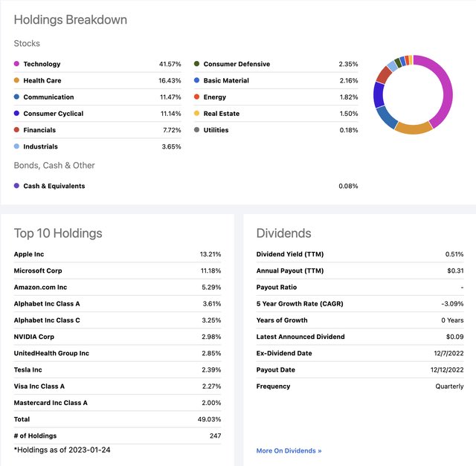Click the 49.03% Total value
The height and width of the screenshot is (466, 476).
tap(209, 419)
